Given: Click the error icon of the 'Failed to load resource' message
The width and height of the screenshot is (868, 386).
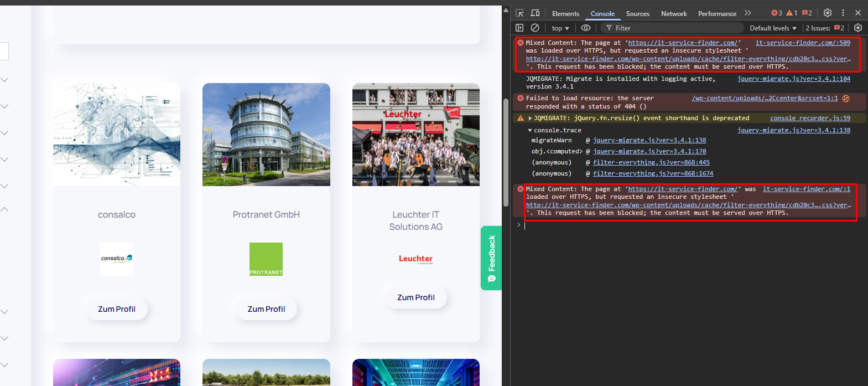Looking at the screenshot, I should pyautogui.click(x=520, y=98).
